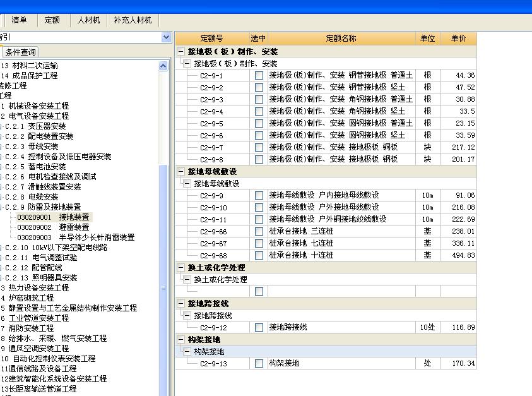Tick the C2-9-67 row checkbox

click(x=259, y=244)
